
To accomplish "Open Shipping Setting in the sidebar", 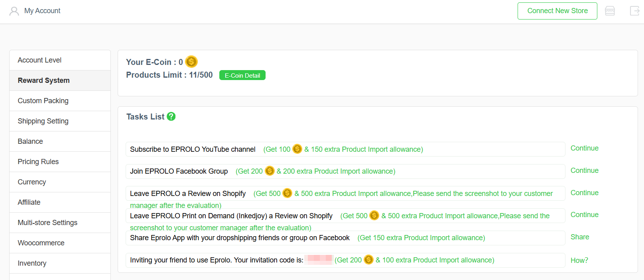I will 60,121.
